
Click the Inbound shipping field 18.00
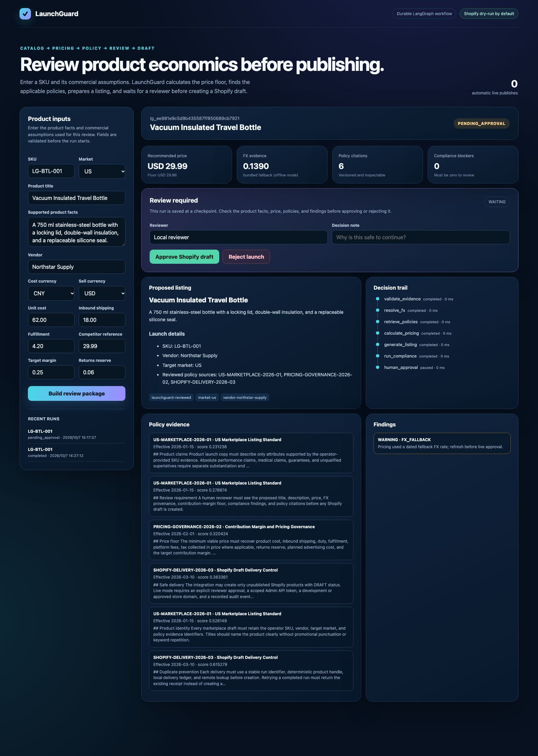coord(102,320)
